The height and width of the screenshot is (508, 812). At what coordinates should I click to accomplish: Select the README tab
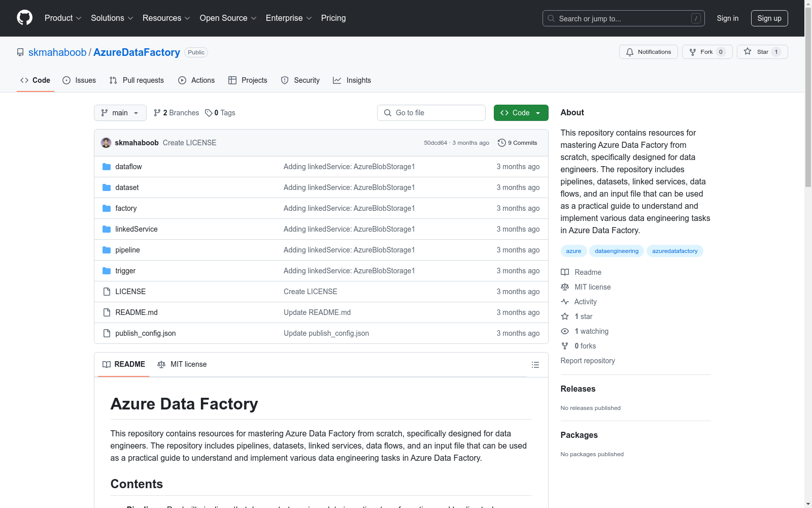point(124,364)
